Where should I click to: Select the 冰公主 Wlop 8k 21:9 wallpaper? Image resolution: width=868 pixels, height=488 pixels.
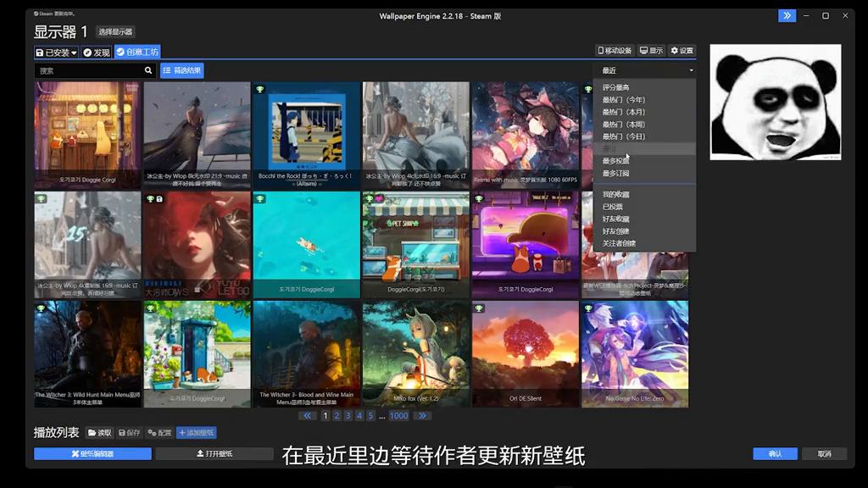click(197, 136)
